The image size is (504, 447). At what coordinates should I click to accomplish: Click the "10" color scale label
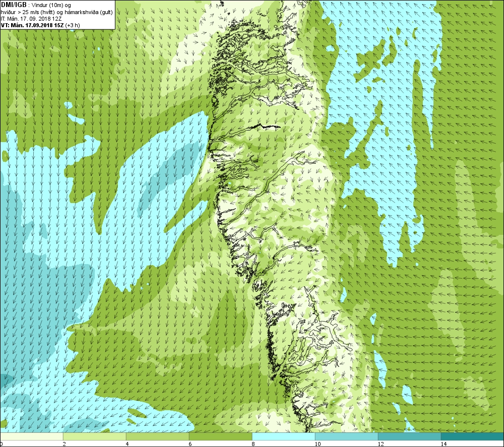[318, 444]
